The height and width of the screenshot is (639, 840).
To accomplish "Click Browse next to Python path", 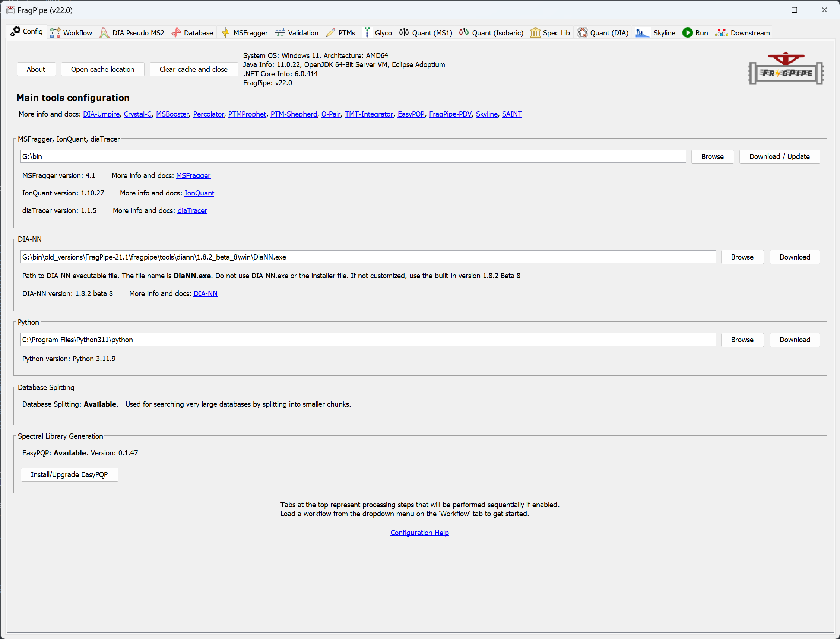I will pos(742,340).
